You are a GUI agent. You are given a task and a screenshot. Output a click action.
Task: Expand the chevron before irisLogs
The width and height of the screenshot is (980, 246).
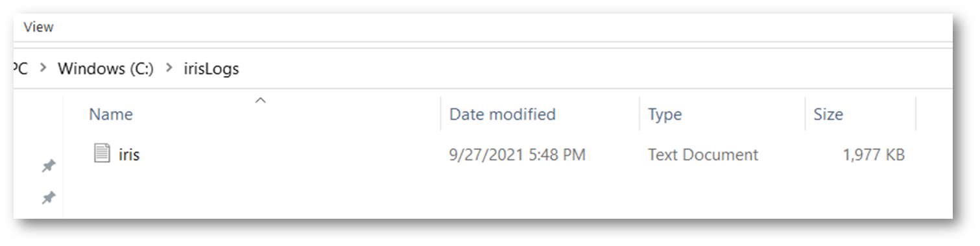pyautogui.click(x=169, y=68)
